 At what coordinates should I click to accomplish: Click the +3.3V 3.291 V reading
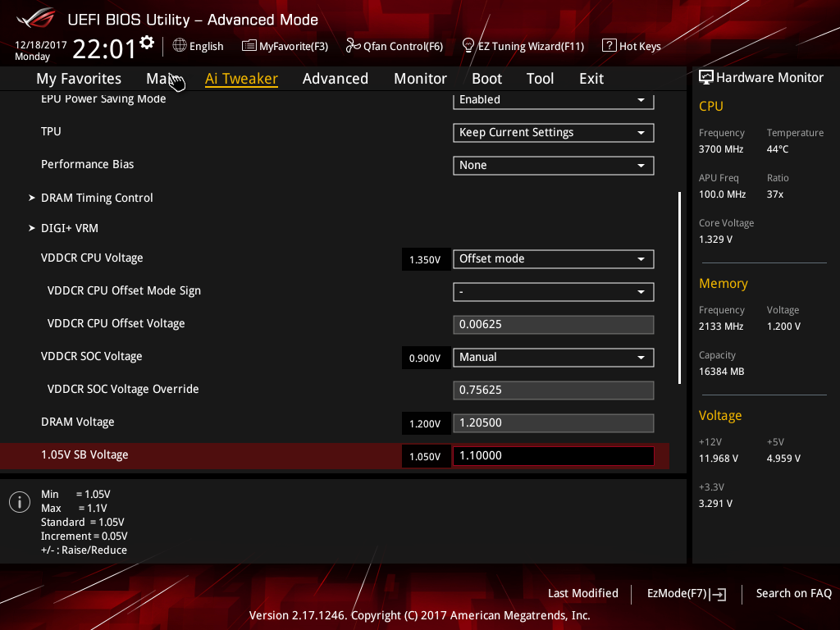(x=715, y=504)
